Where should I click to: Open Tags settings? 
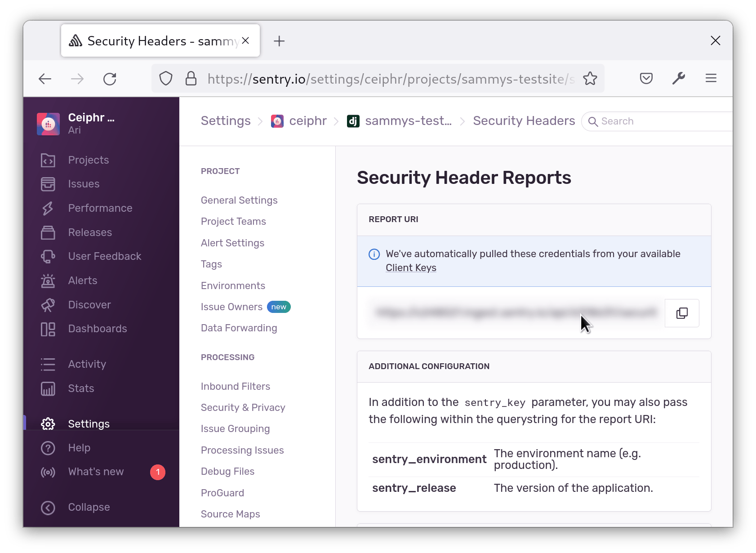coord(211,264)
